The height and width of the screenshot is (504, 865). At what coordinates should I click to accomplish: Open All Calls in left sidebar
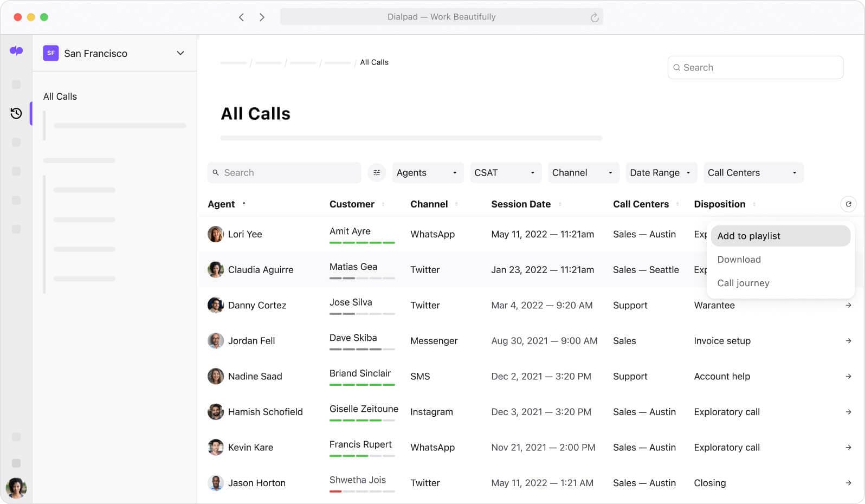point(60,96)
